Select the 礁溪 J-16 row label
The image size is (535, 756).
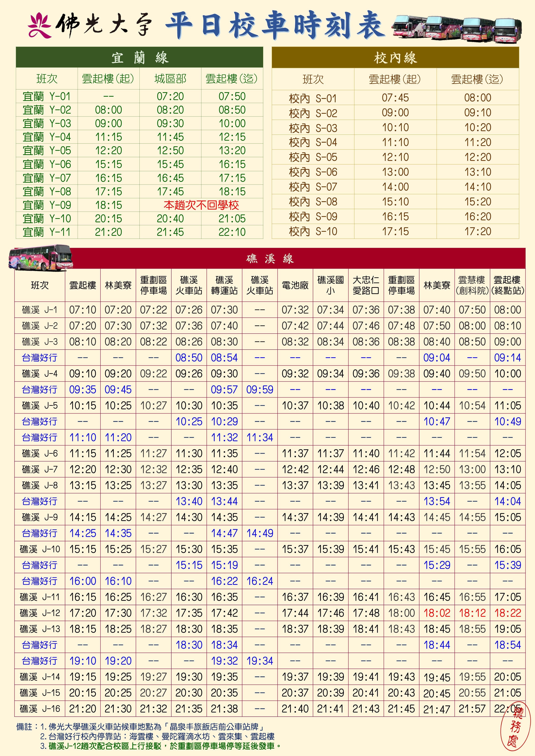pos(40,709)
